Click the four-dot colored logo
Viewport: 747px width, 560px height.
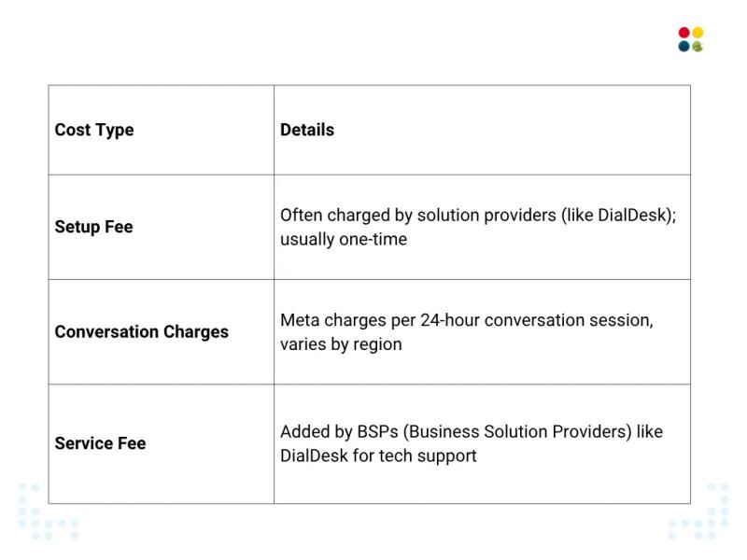[691, 39]
